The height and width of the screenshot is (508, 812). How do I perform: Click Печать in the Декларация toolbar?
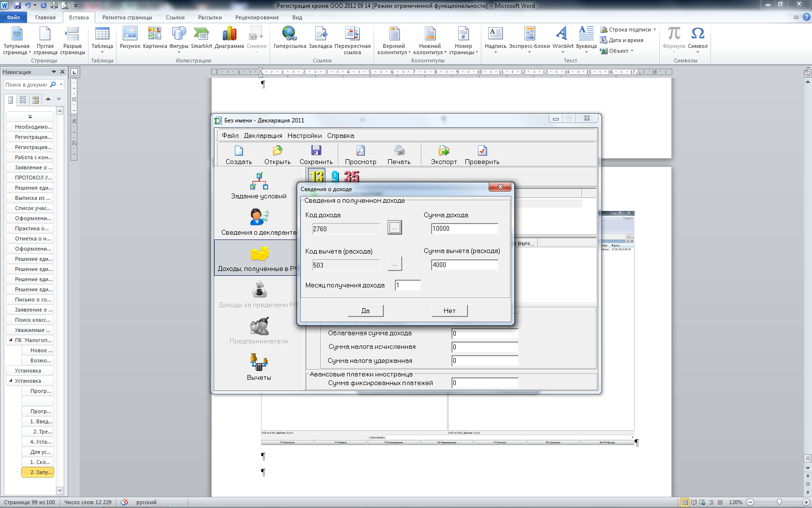tap(399, 155)
